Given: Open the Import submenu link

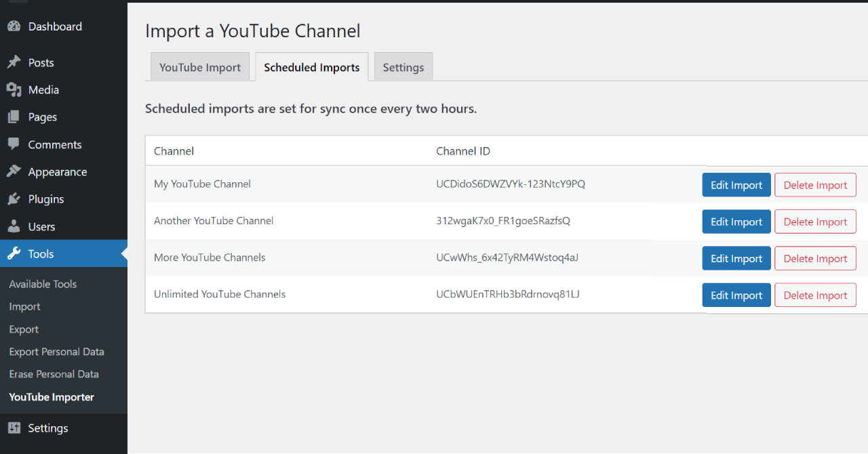Looking at the screenshot, I should point(24,306).
